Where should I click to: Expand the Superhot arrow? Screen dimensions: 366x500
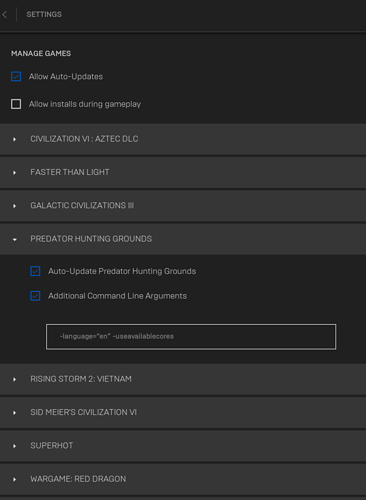coord(14,446)
